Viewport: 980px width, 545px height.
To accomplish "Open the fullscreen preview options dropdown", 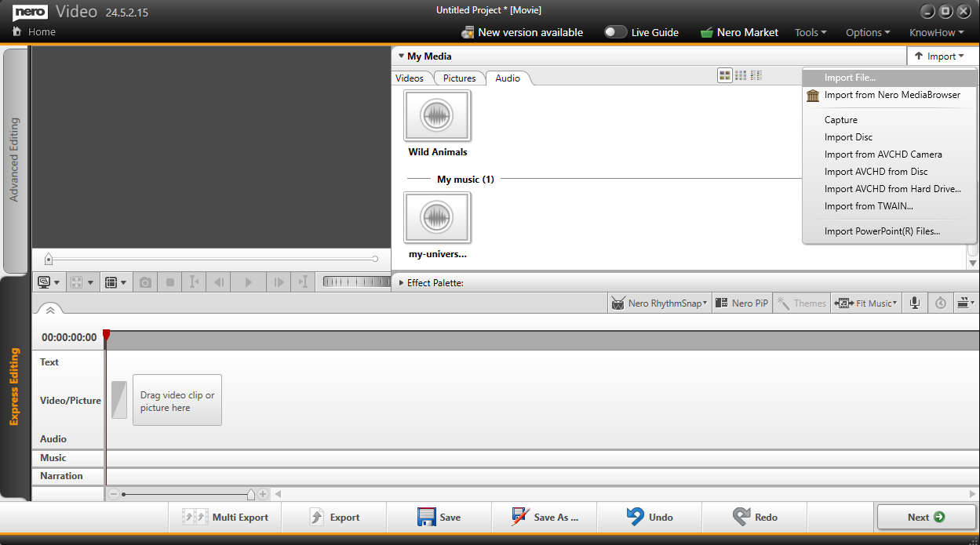I will pyautogui.click(x=82, y=282).
